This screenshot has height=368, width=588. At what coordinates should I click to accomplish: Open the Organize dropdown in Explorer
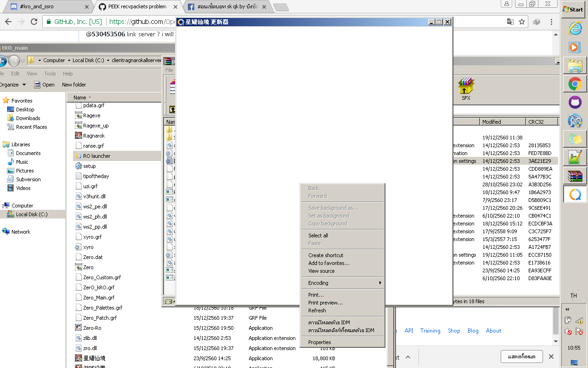click(x=13, y=85)
